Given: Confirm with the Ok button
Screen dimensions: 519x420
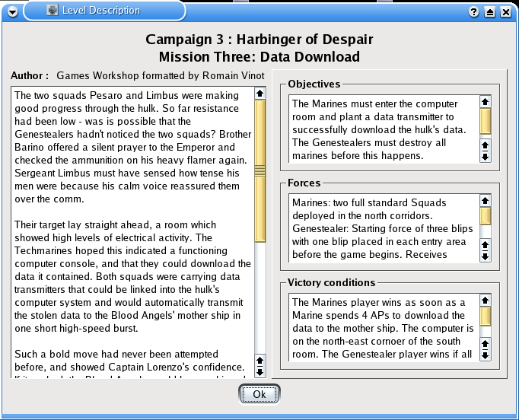Looking at the screenshot, I should pyautogui.click(x=259, y=394).
